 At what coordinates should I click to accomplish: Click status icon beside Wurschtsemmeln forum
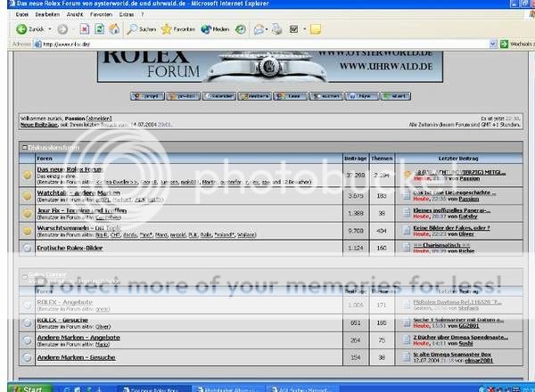(27, 231)
